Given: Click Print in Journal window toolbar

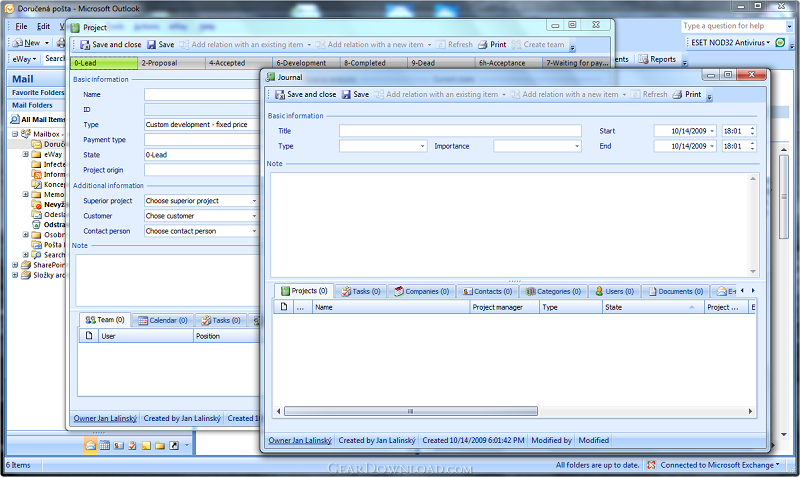Looking at the screenshot, I should coord(687,94).
